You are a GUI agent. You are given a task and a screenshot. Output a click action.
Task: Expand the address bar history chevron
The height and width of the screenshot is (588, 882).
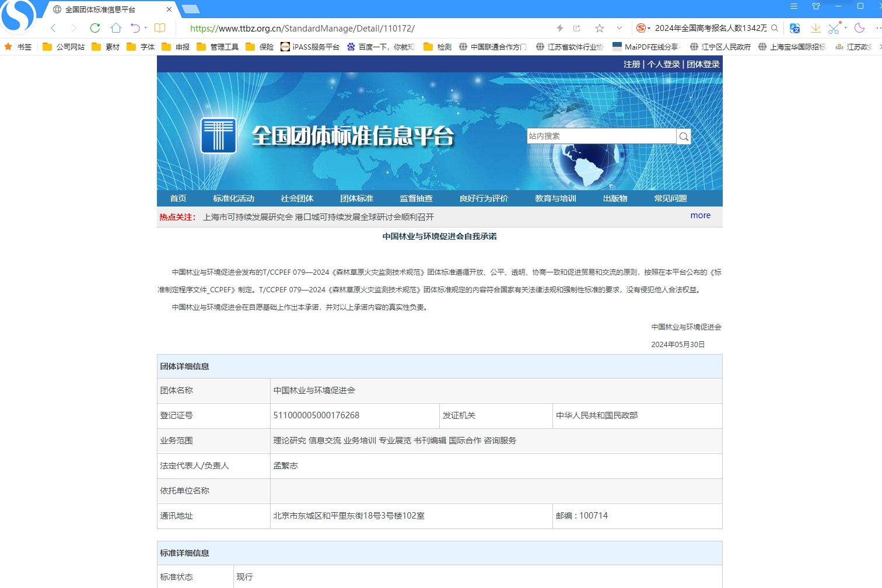coord(619,28)
